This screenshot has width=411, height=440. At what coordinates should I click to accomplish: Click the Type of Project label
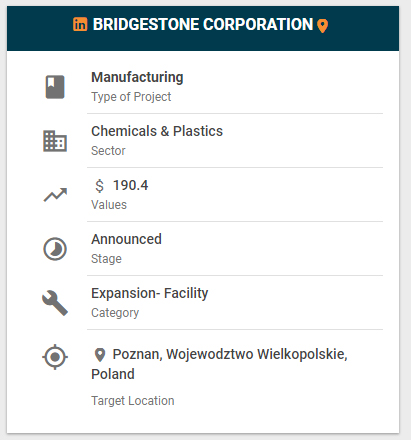click(x=131, y=97)
